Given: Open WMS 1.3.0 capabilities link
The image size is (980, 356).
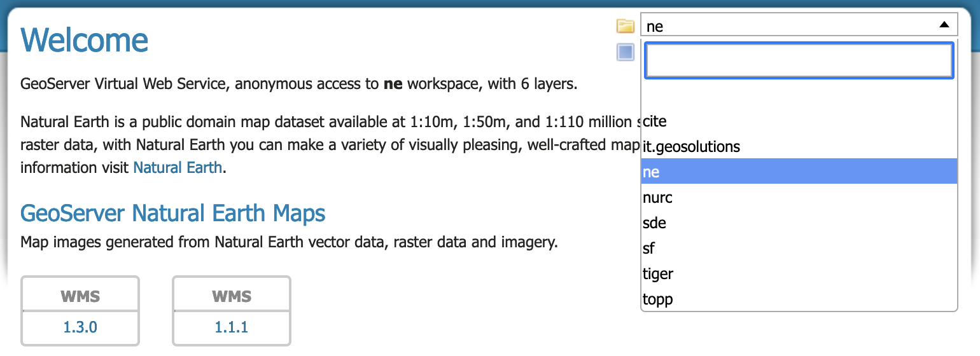Looking at the screenshot, I should coord(80,327).
